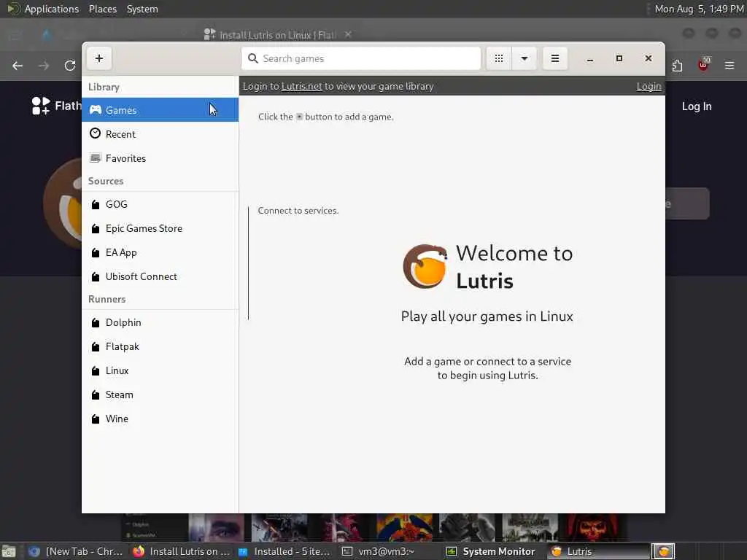Select the Flatpak runner
The image size is (747, 560).
[160, 346]
